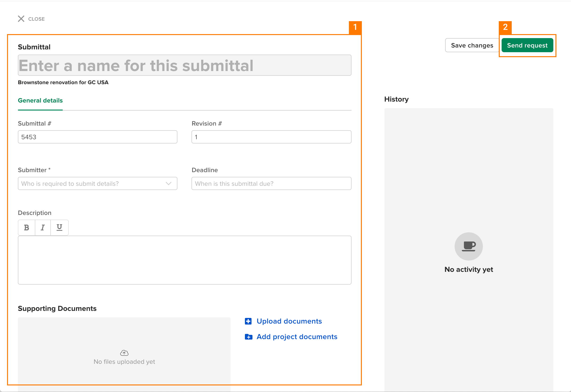Click the submittal name field

[184, 65]
